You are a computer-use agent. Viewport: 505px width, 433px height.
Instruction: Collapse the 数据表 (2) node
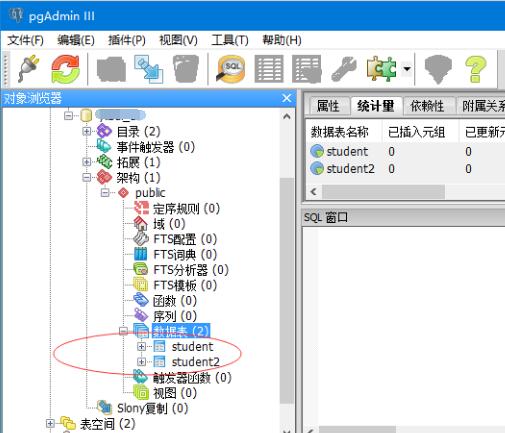coord(123,331)
